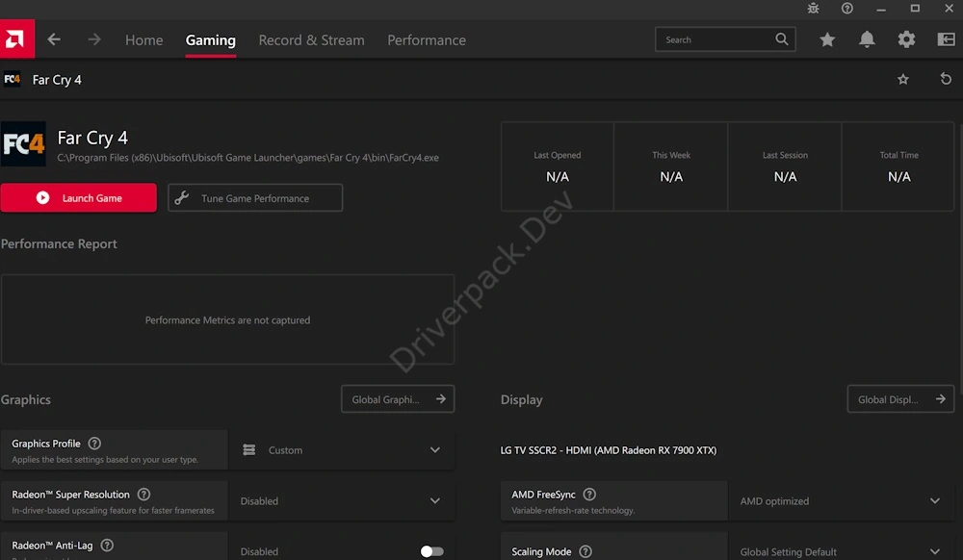Show help for Radeon Super Resolution
This screenshot has height=560, width=963.
(x=143, y=495)
